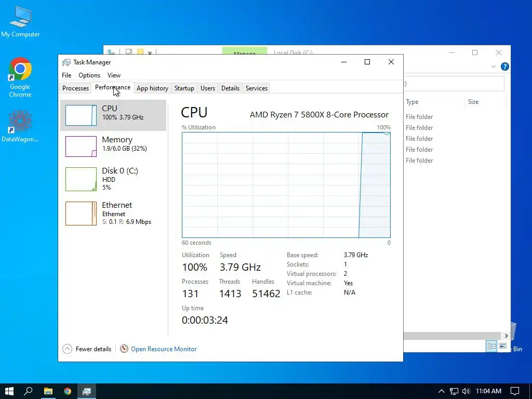Screen dimensions: 532x399
Task: Switch to the Details tab
Action: (230, 88)
